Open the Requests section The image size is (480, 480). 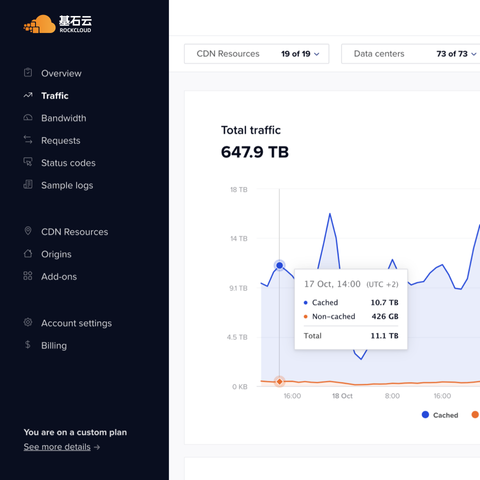61,141
